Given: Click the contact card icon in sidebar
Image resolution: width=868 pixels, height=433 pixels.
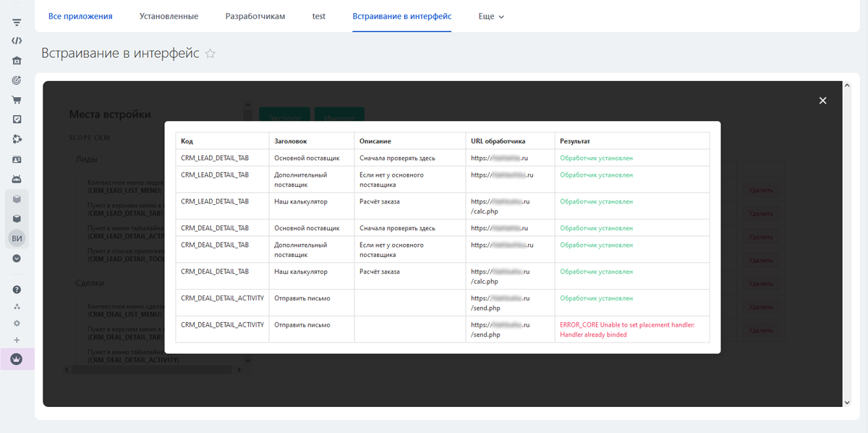Looking at the screenshot, I should tap(17, 159).
